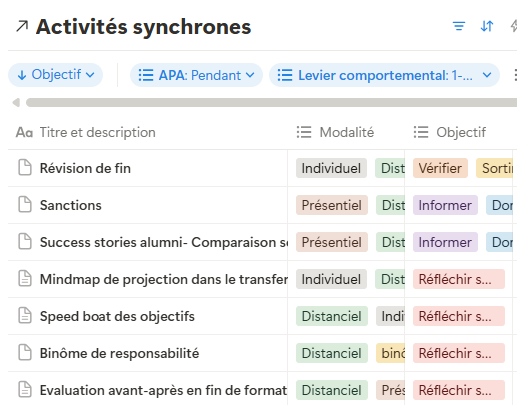This screenshot has height=405, width=517.
Task: Click Réfléchir tag in Evaluation avant-après row
Action: (x=459, y=390)
